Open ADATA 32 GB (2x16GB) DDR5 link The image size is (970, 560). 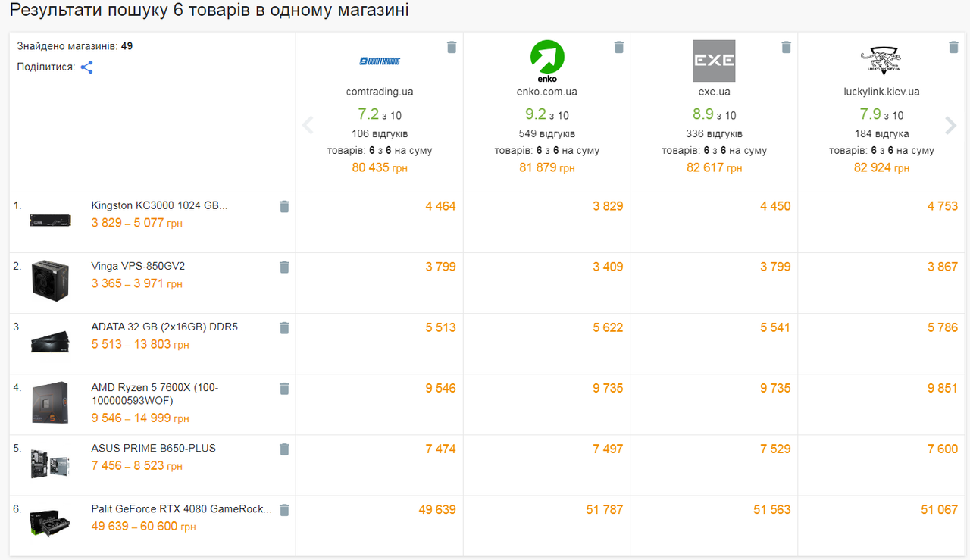(169, 327)
